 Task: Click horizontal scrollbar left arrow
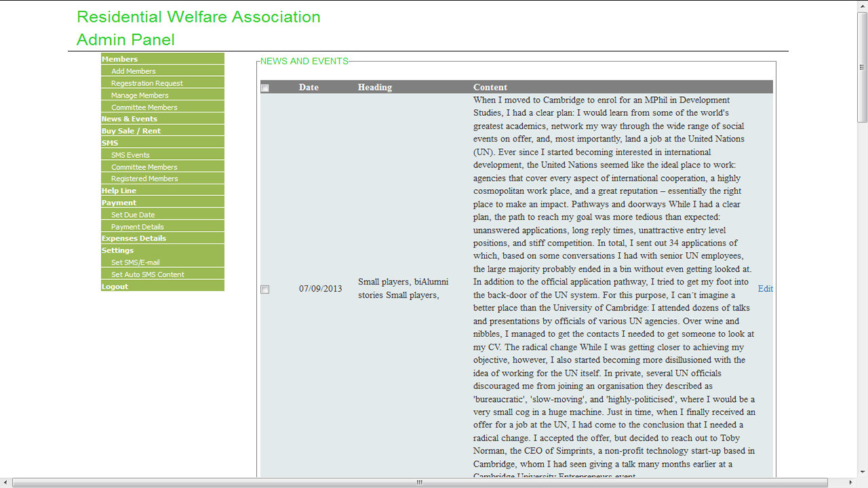6,483
